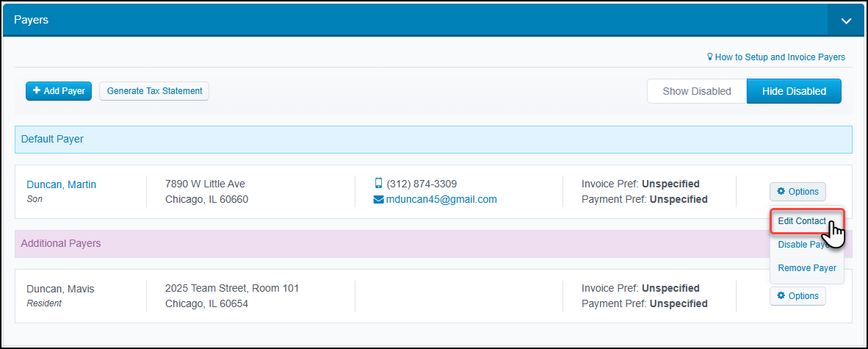The width and height of the screenshot is (868, 349).
Task: Click Chicago, IL 60654 text
Action: [206, 303]
